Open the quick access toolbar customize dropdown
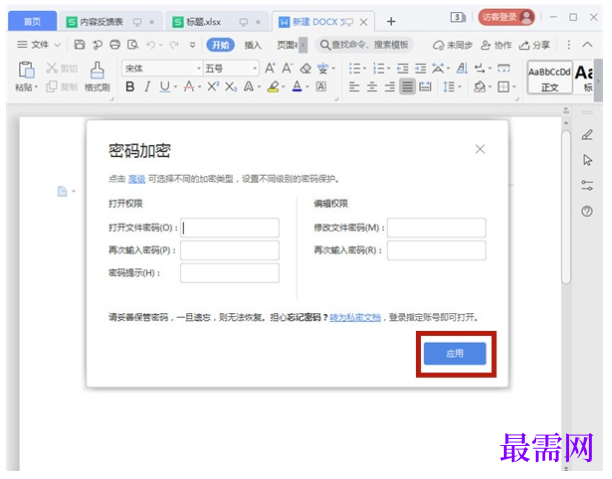 click(x=192, y=45)
